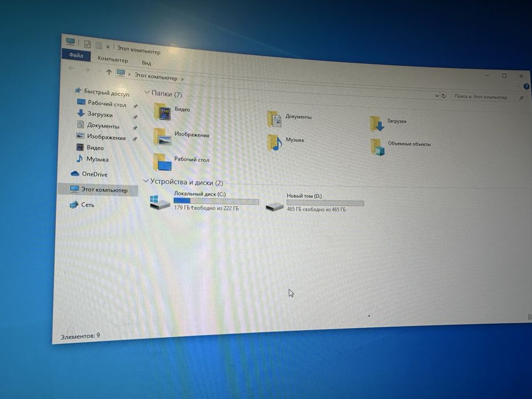Image resolution: width=532 pixels, height=399 pixels.
Task: Open the Объемные объекты folder
Action: point(401,146)
